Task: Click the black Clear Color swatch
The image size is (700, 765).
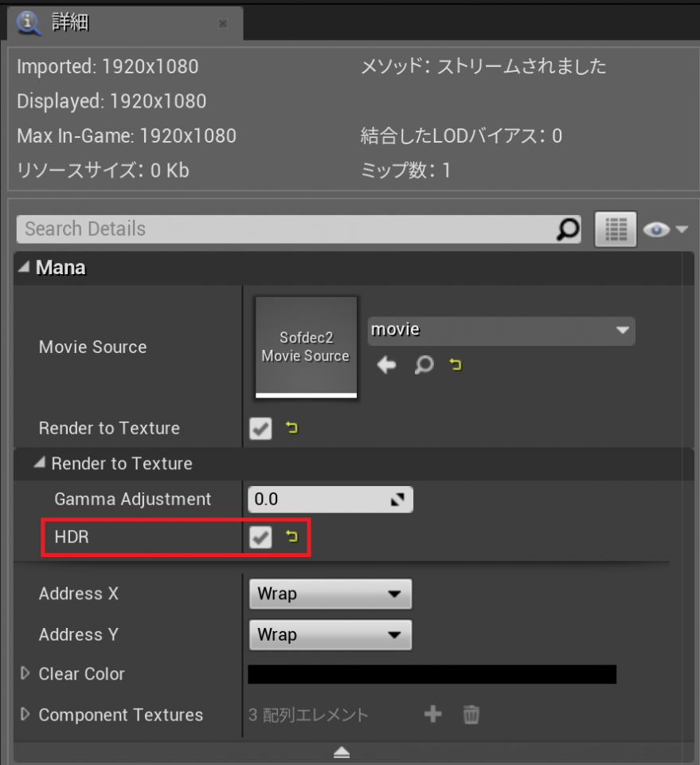Action: tap(432, 674)
